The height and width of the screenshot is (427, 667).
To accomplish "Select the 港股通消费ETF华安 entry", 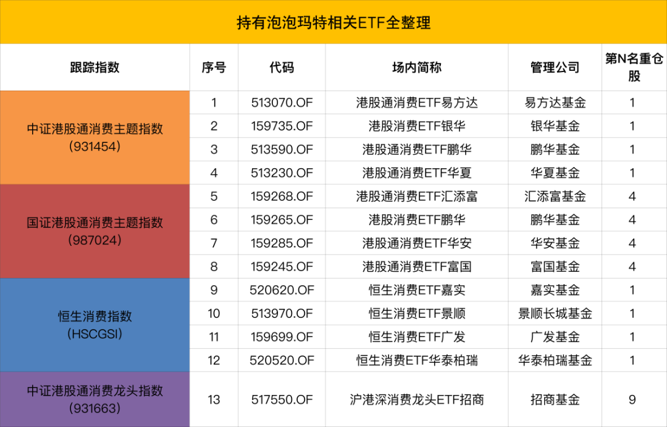I will point(418,242).
